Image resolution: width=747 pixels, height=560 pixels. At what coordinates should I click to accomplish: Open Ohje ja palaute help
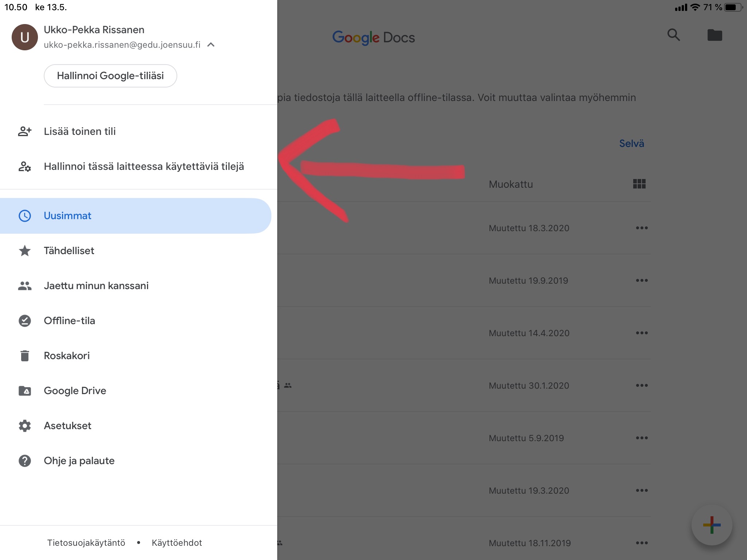(79, 460)
